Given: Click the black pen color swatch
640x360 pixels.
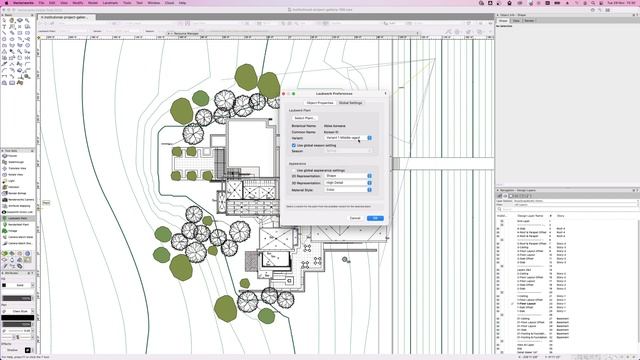Looking at the screenshot, I should 18,318.
